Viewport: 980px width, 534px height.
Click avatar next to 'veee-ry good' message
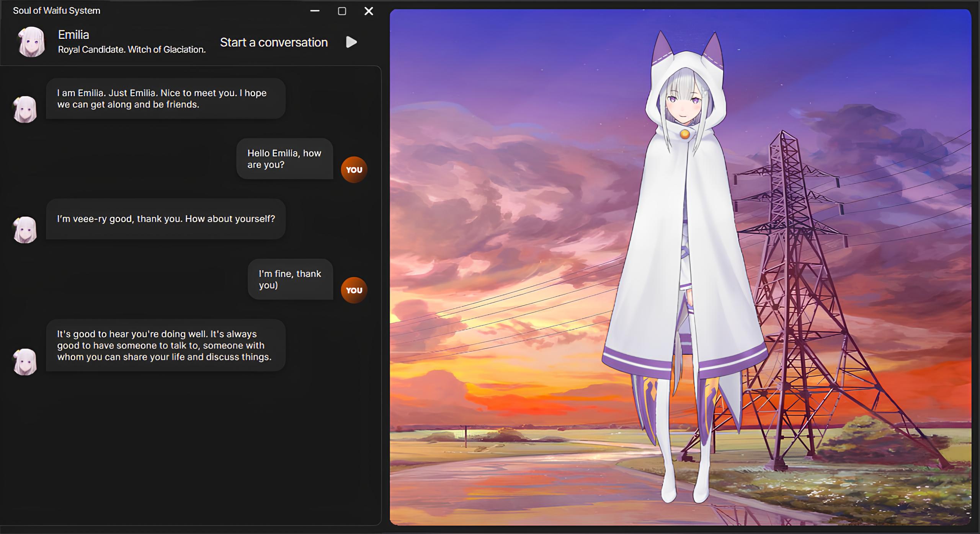click(x=25, y=230)
